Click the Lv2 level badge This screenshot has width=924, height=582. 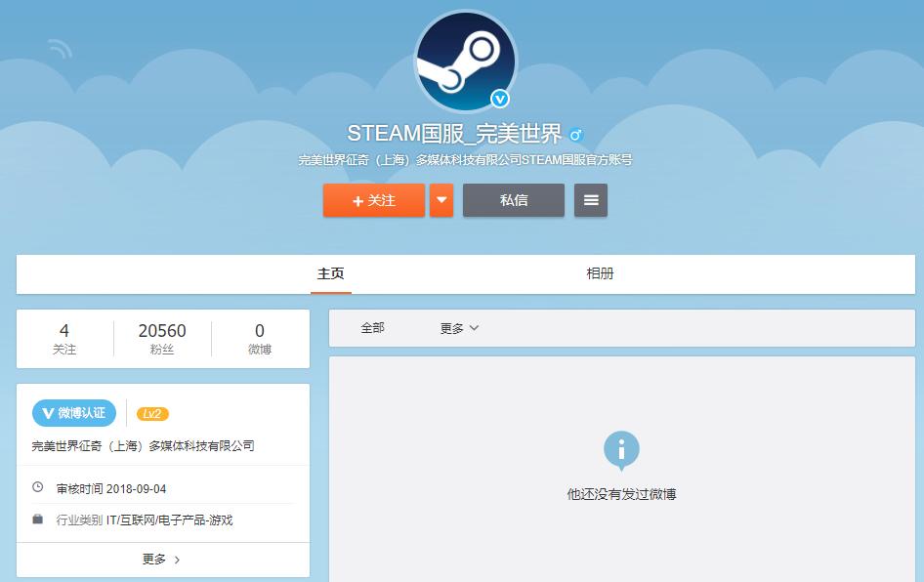[152, 414]
